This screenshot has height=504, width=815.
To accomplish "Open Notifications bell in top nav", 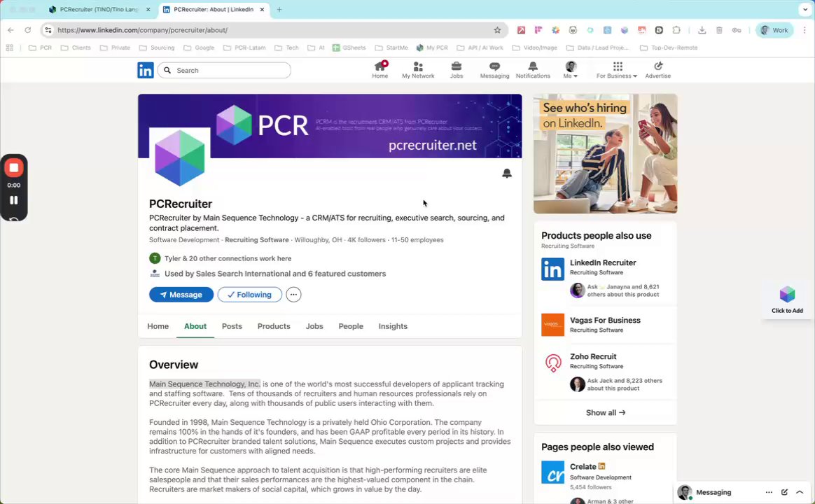I will point(533,69).
